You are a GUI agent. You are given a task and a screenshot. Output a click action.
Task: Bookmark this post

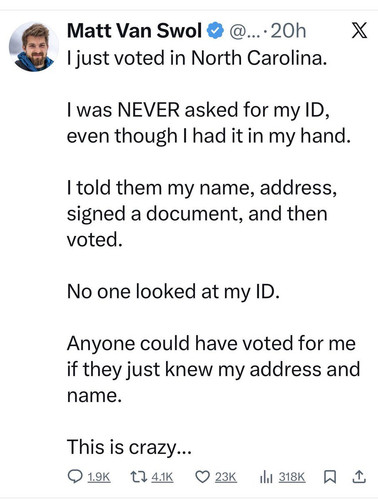(x=330, y=477)
